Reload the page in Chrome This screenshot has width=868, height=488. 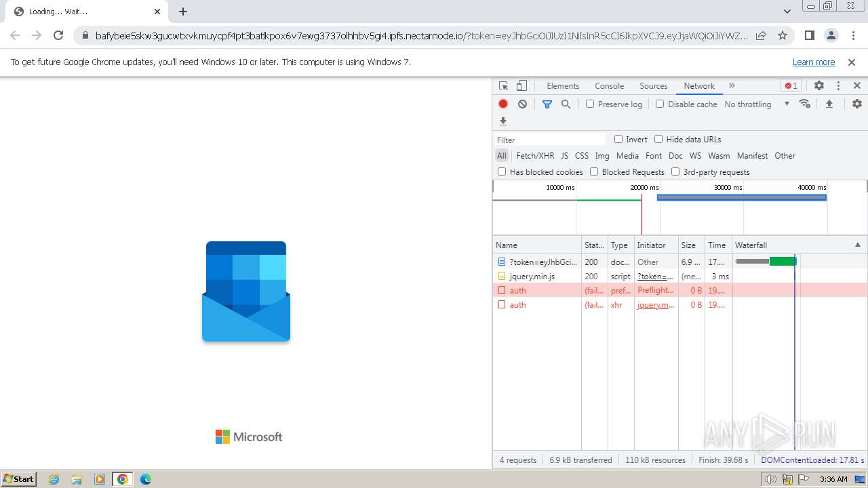(x=58, y=35)
